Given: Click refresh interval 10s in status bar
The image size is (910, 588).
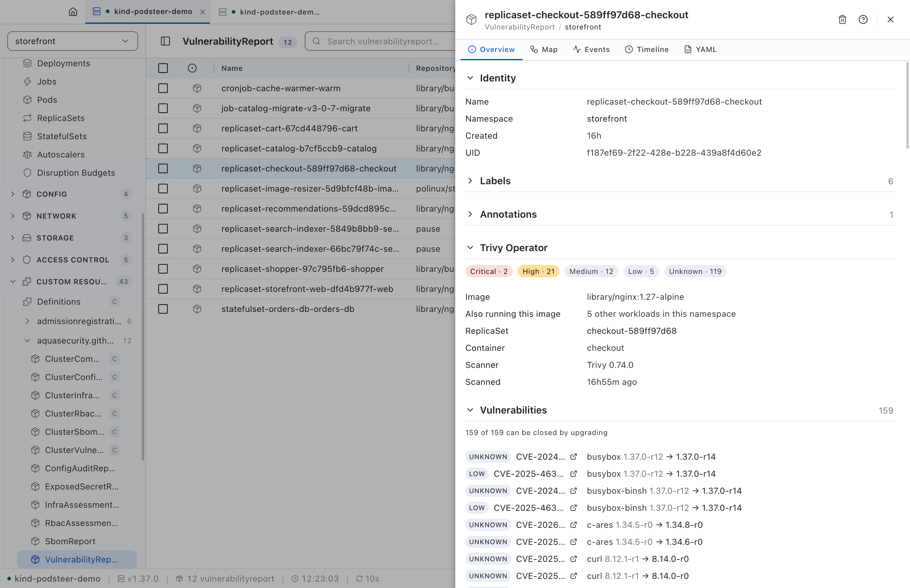Looking at the screenshot, I should click(368, 579).
